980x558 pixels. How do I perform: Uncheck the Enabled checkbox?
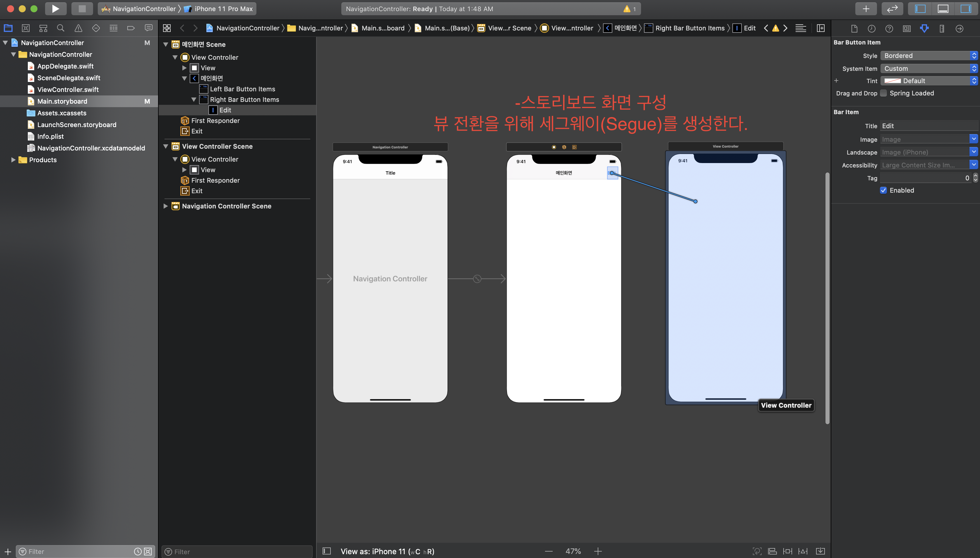(883, 191)
